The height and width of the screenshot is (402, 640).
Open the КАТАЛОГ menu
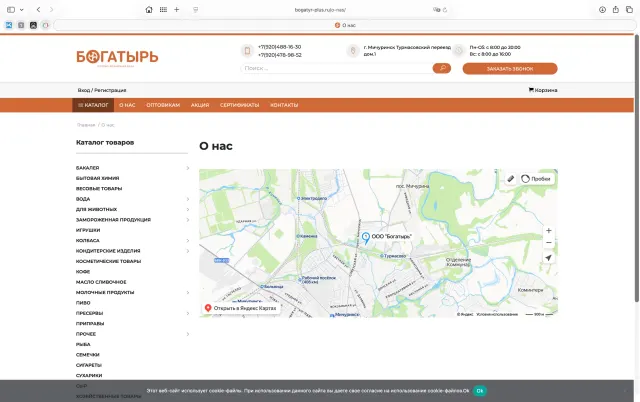93,105
